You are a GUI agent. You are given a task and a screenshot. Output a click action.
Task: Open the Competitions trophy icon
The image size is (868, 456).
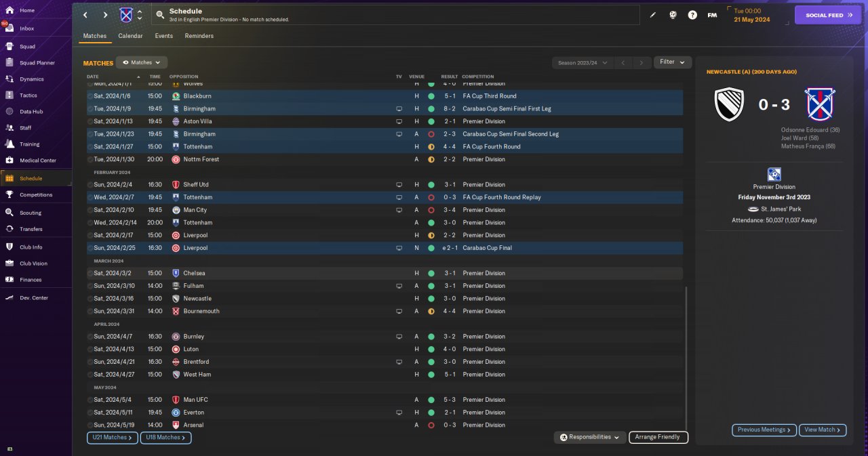point(9,194)
